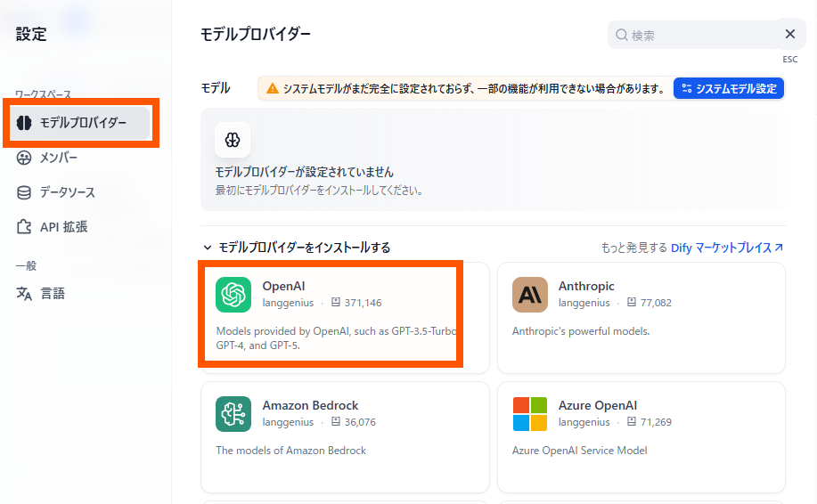
Task: Click the Anthropic logo icon
Action: pos(530,295)
